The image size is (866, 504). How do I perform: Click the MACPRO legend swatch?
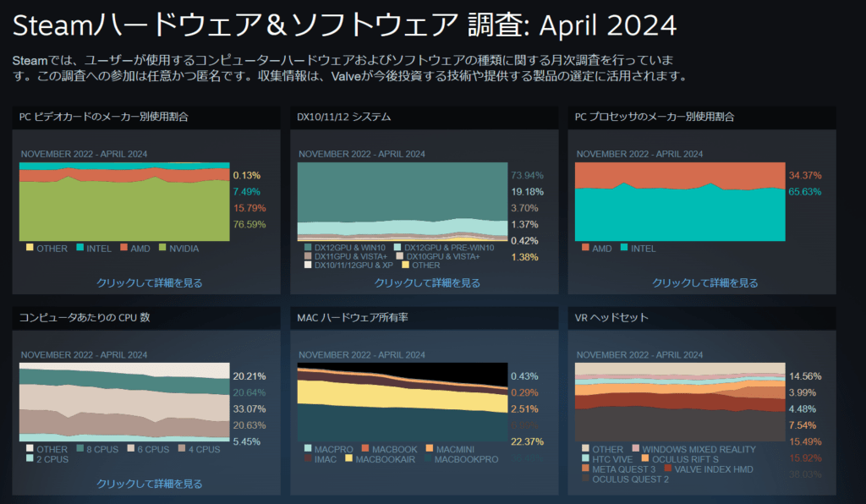click(308, 448)
